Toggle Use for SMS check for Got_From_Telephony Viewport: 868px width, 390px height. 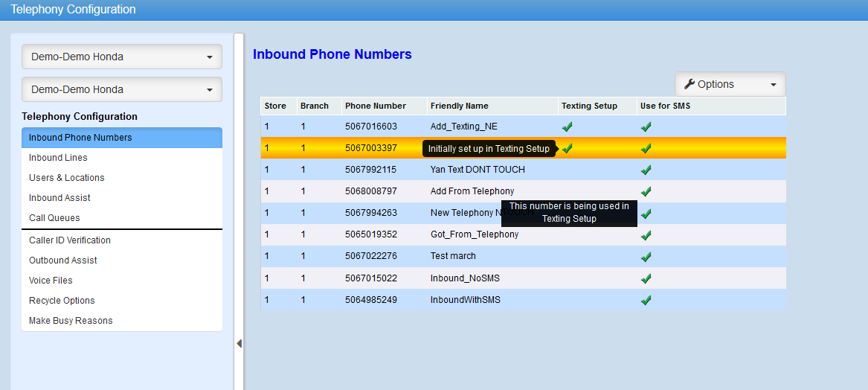coord(646,235)
